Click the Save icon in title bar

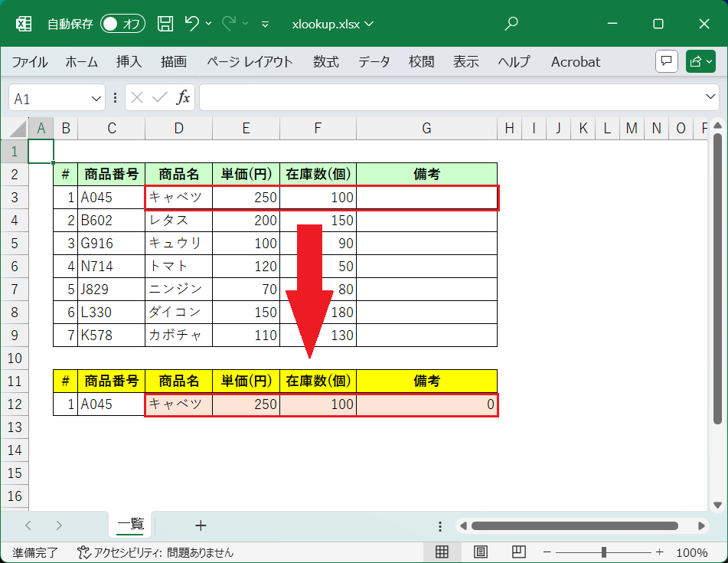[x=165, y=24]
